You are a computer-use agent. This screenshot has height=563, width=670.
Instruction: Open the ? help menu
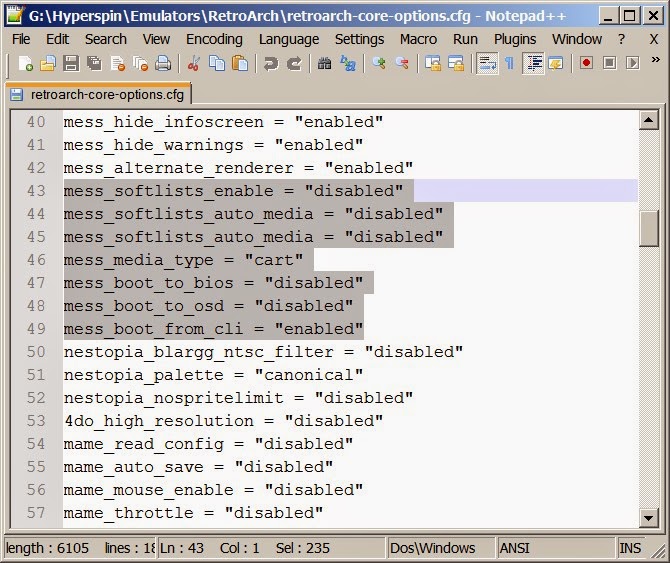pyautogui.click(x=621, y=39)
